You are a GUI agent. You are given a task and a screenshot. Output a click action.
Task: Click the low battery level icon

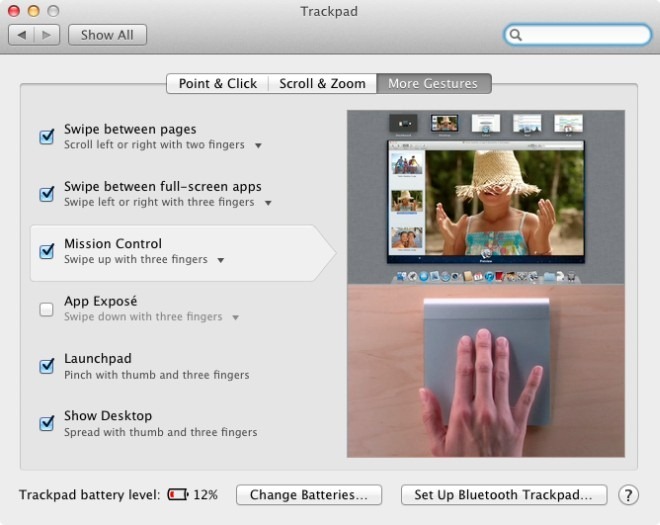pos(178,494)
